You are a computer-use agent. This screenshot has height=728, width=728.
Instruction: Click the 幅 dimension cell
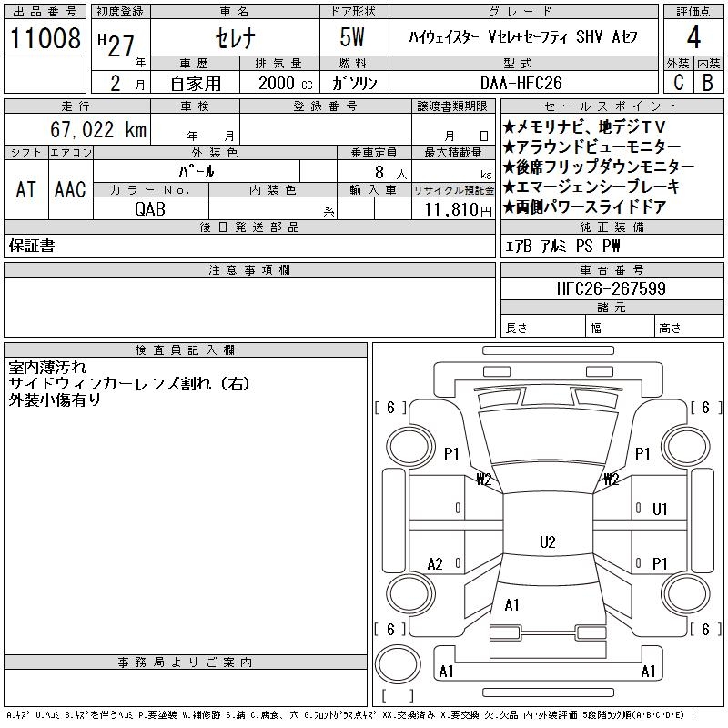click(620, 326)
